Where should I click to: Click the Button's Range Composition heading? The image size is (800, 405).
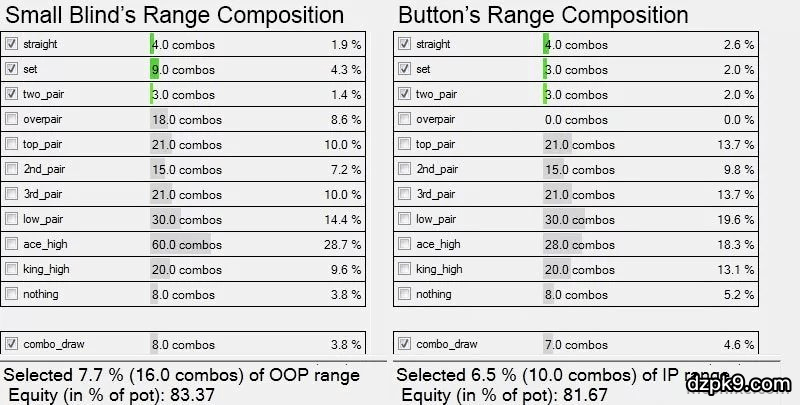point(543,15)
